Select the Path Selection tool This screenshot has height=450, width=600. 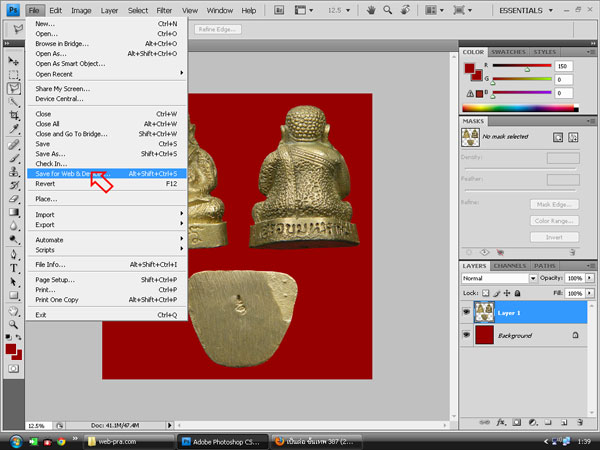(14, 282)
